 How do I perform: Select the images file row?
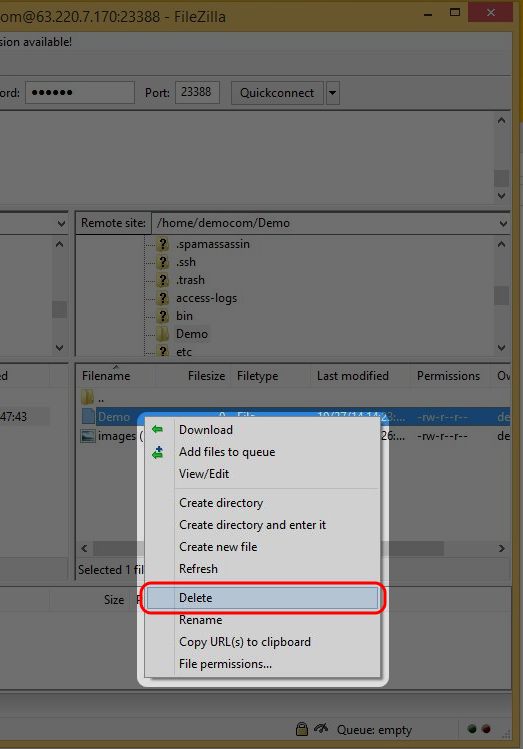[292, 436]
